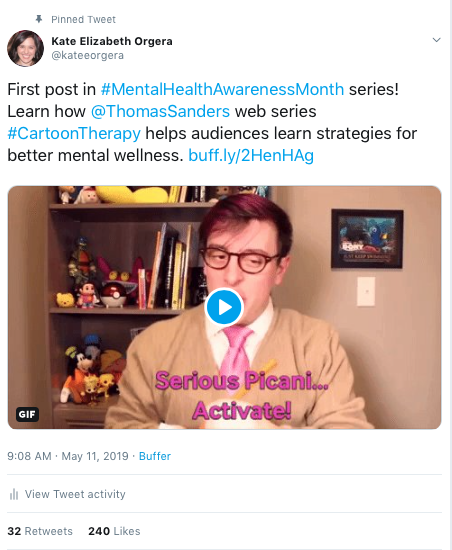Click the Kate Elizabeth Orgera display name

pyautogui.click(x=112, y=41)
